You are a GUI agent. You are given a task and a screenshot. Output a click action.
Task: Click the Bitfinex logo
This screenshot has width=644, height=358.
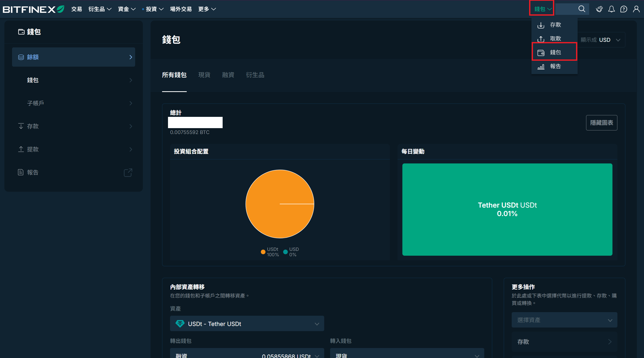(x=33, y=9)
